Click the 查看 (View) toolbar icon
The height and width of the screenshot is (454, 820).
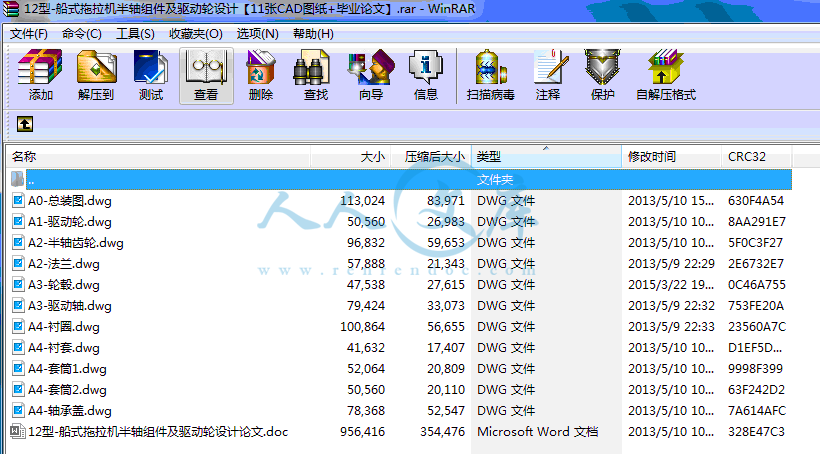(x=207, y=67)
